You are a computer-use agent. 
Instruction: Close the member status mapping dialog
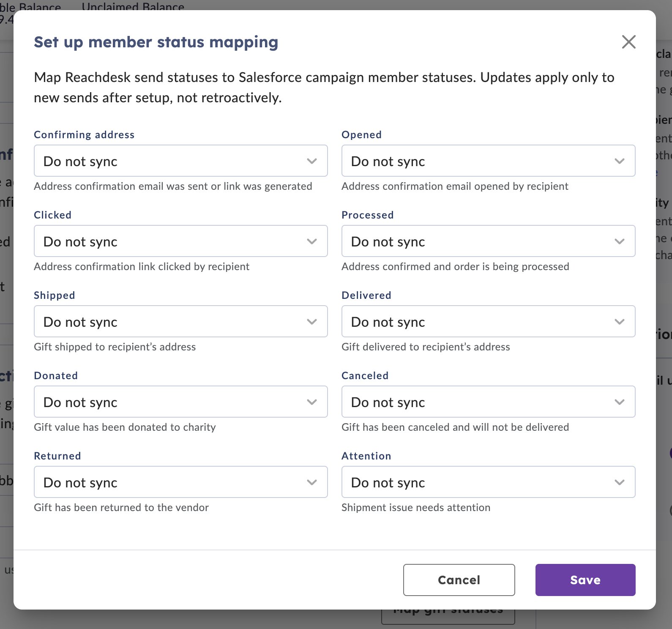pyautogui.click(x=628, y=42)
